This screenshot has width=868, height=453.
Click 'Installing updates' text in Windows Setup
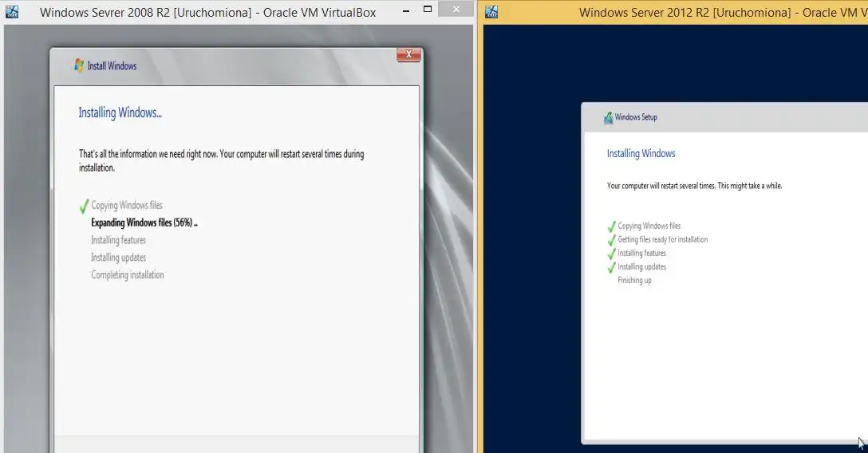641,266
